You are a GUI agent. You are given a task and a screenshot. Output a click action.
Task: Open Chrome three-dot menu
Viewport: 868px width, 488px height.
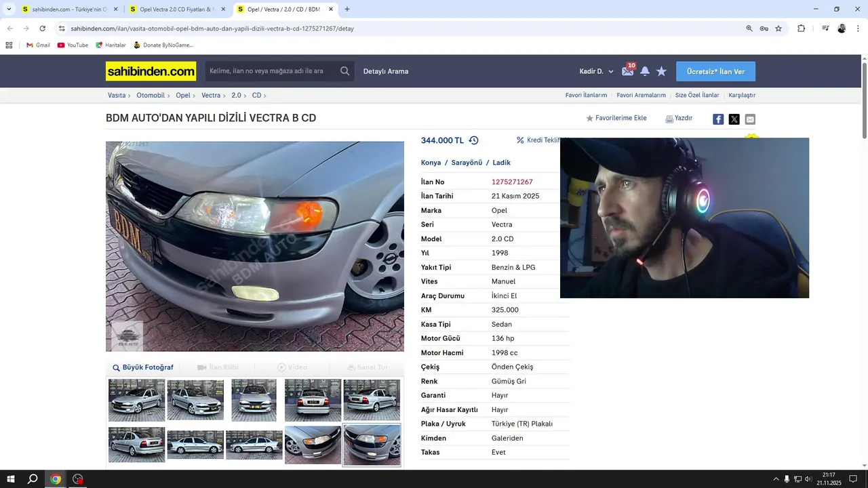[x=858, y=28]
